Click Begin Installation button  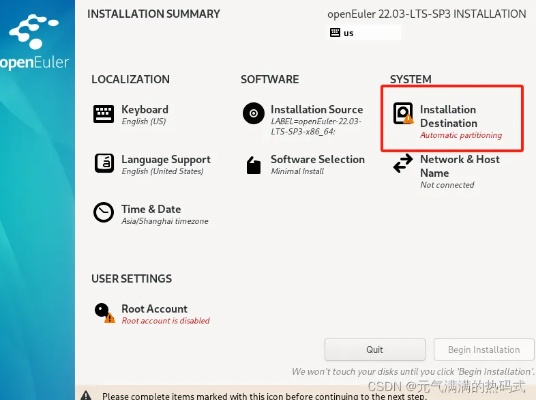pos(484,349)
